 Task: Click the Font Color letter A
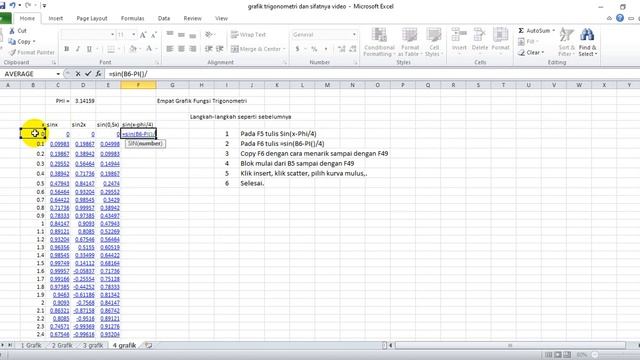(149, 49)
